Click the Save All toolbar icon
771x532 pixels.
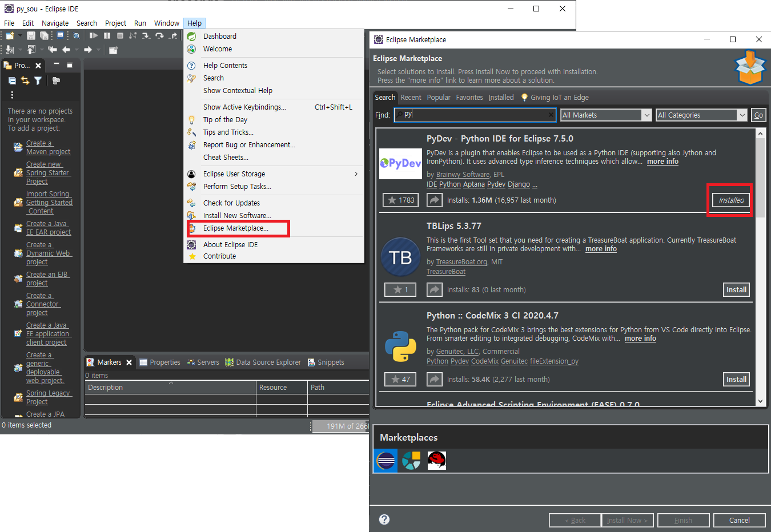point(44,35)
